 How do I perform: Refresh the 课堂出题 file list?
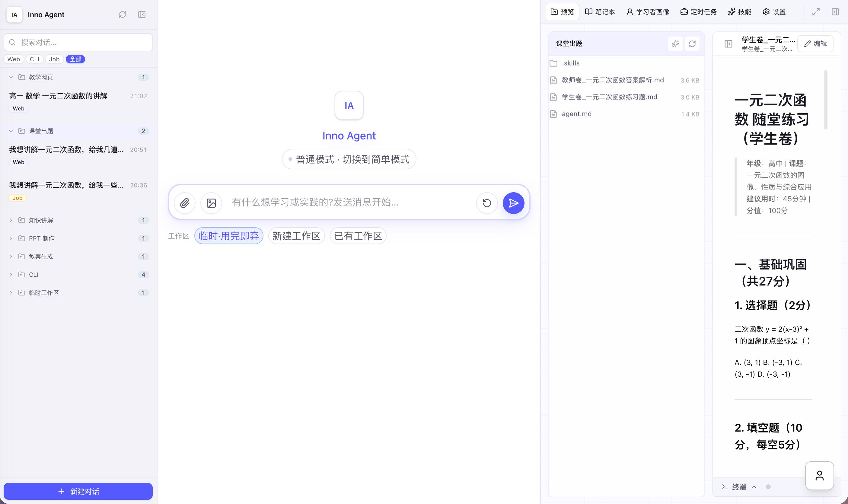(x=692, y=44)
